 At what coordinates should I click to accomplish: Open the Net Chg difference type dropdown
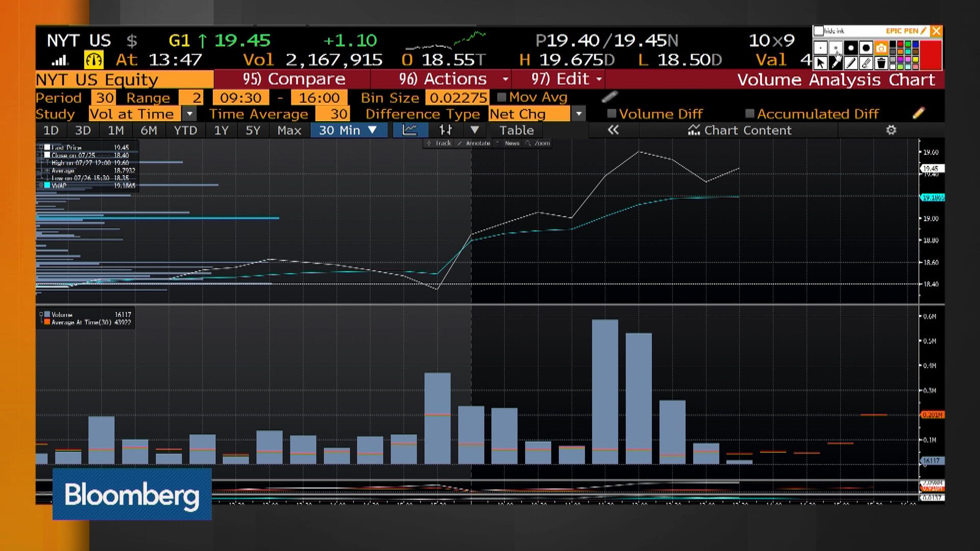point(578,114)
